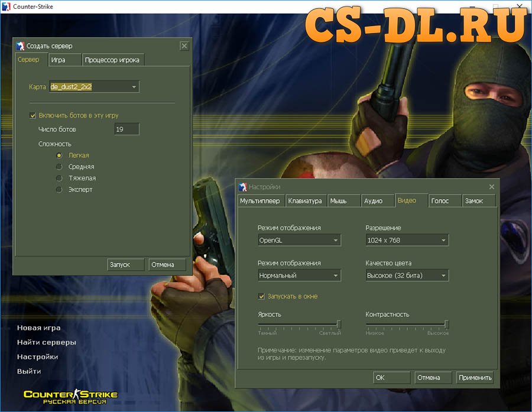532x412 pixels.
Task: Click the Counter-Strike app icon in window title bar
Action: point(6,7)
